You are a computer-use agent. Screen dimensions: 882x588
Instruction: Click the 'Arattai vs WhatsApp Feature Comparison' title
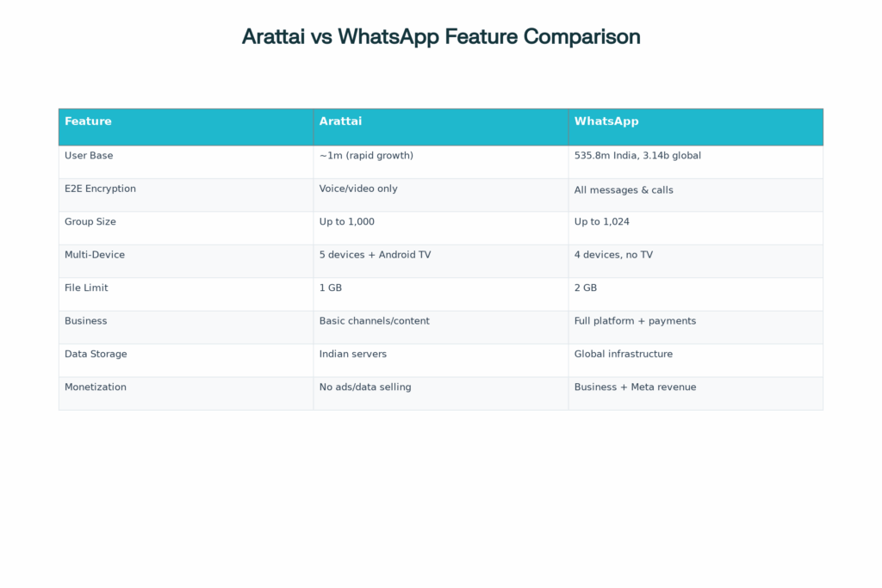(441, 37)
